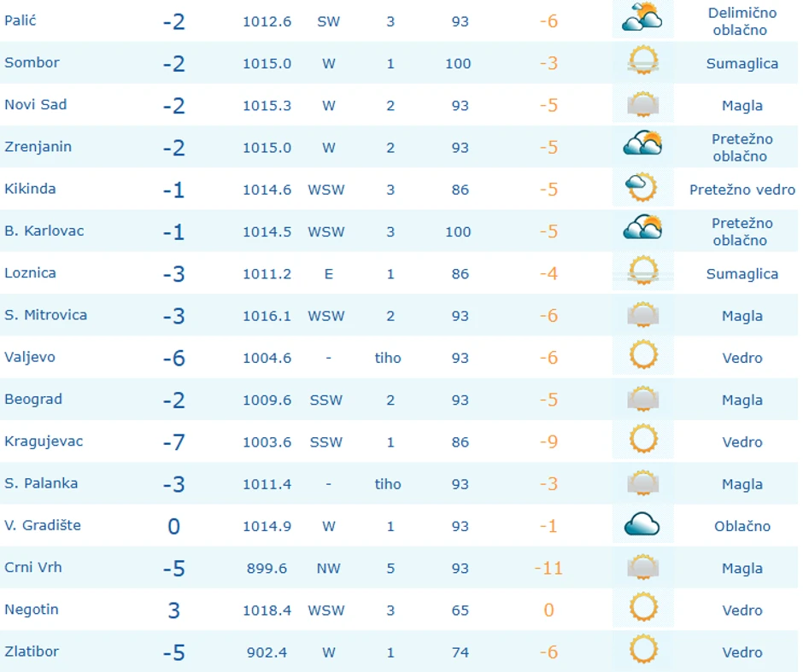
Task: Click tiho wind speed in Valjevo row
Action: [x=388, y=358]
